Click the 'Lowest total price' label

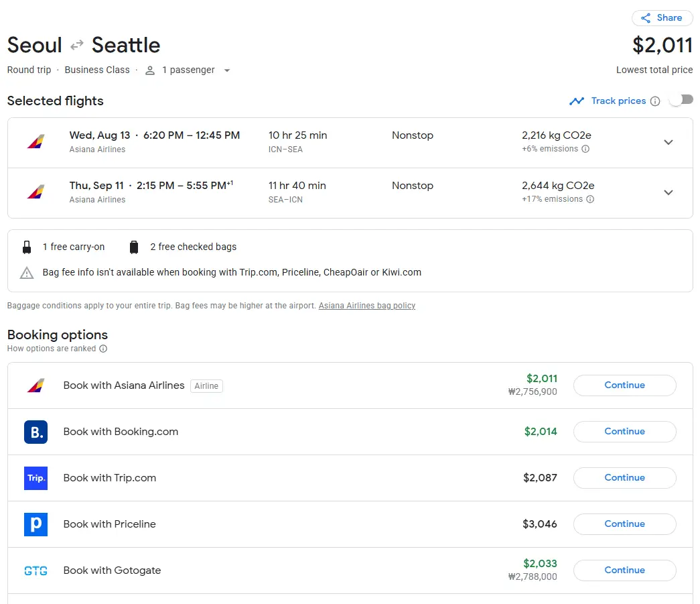654,70
